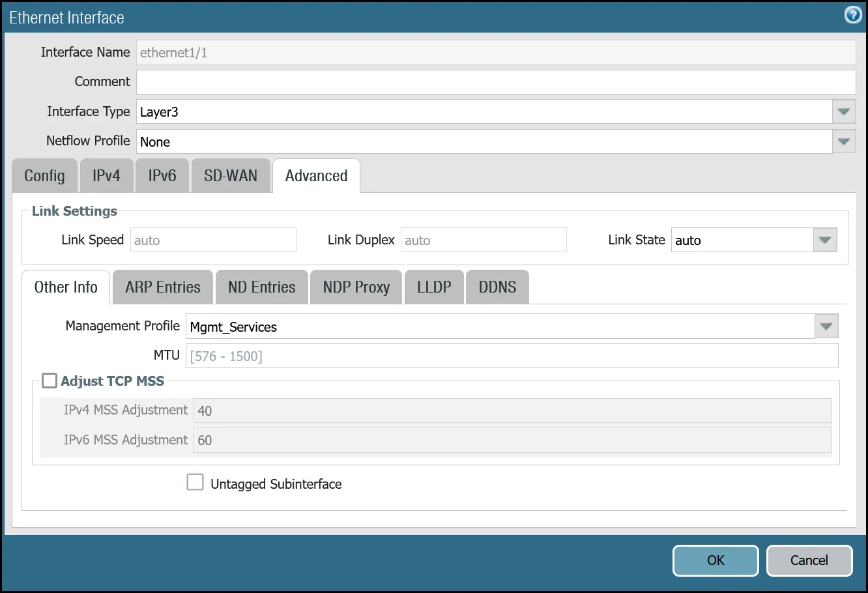Open the Config tab
The image size is (868, 593).
[44, 175]
